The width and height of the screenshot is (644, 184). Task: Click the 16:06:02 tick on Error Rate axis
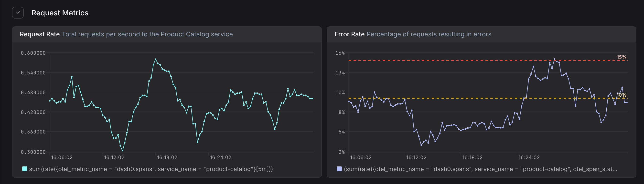tap(361, 158)
